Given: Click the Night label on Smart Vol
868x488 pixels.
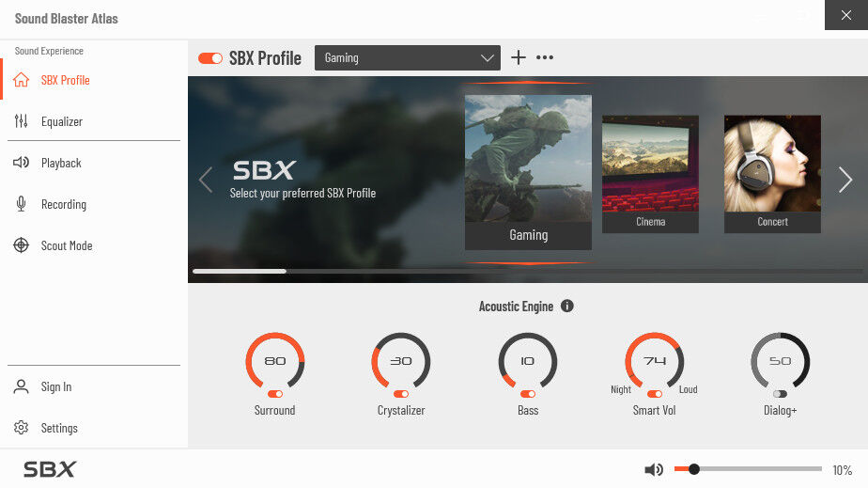Looking at the screenshot, I should point(621,389).
